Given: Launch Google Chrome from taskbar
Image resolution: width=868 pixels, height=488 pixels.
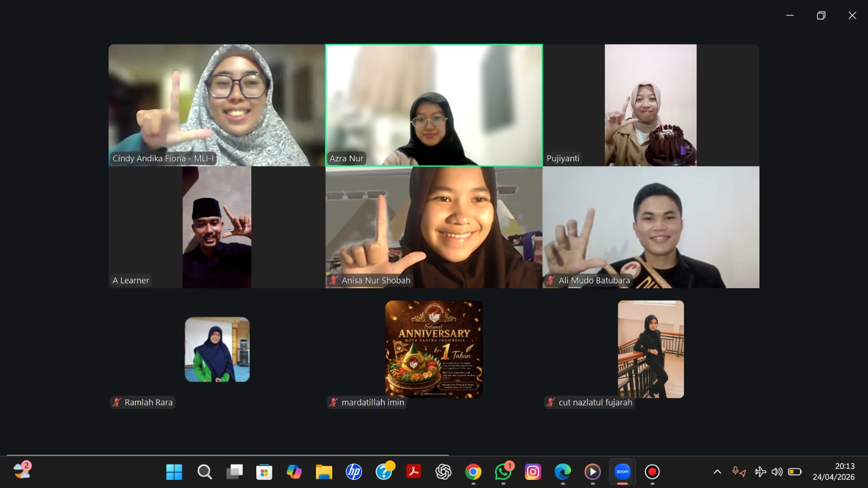Looking at the screenshot, I should [x=473, y=472].
